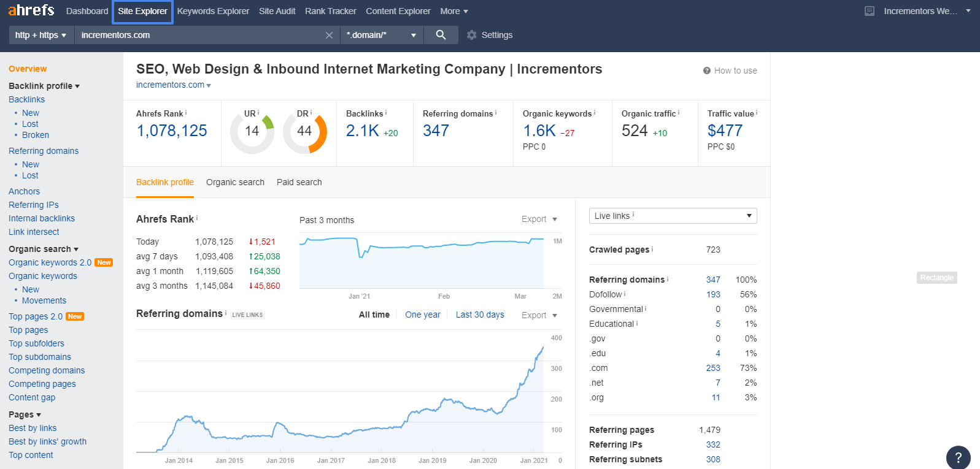Open Movements under Organic keywords
This screenshot has height=469, width=980.
[x=44, y=300]
